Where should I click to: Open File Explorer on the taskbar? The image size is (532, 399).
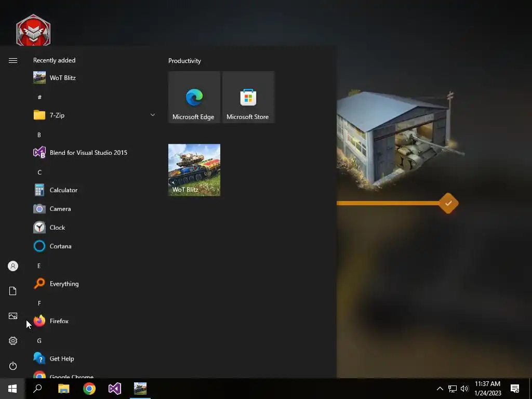[x=63, y=389]
